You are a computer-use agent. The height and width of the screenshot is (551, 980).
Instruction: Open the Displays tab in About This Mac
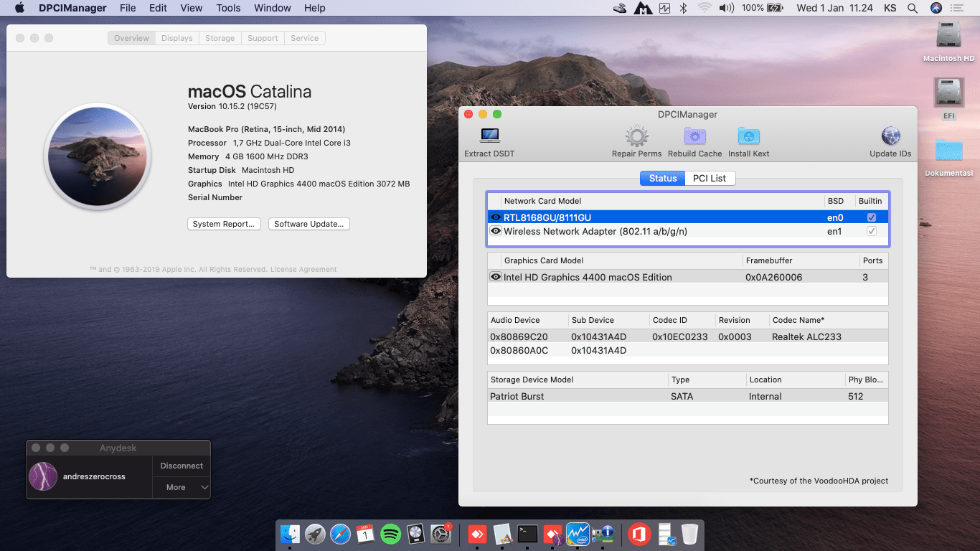(x=176, y=38)
